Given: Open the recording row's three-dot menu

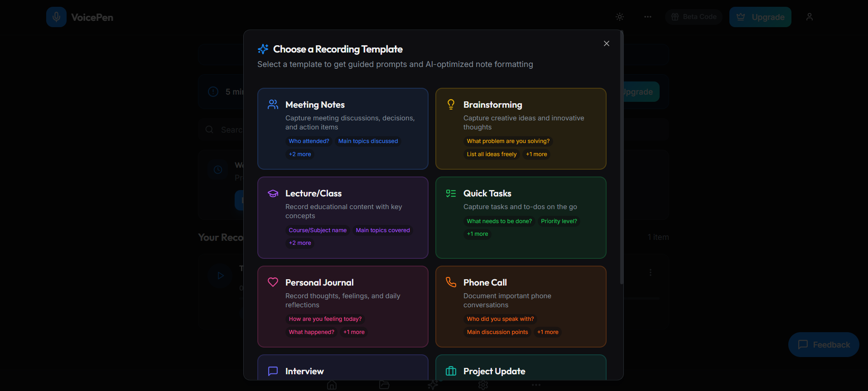Looking at the screenshot, I should (x=651, y=272).
